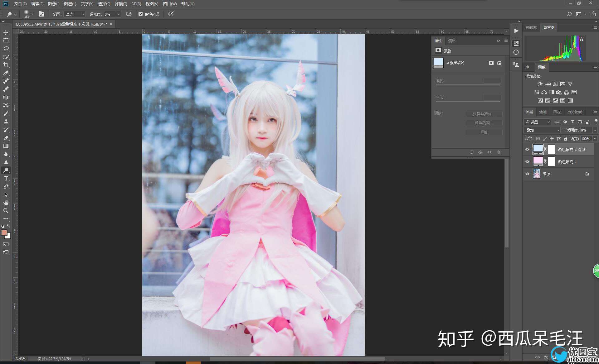Open the brush preset picker arrow
Image resolution: width=599 pixels, height=364 pixels.
point(32,14)
